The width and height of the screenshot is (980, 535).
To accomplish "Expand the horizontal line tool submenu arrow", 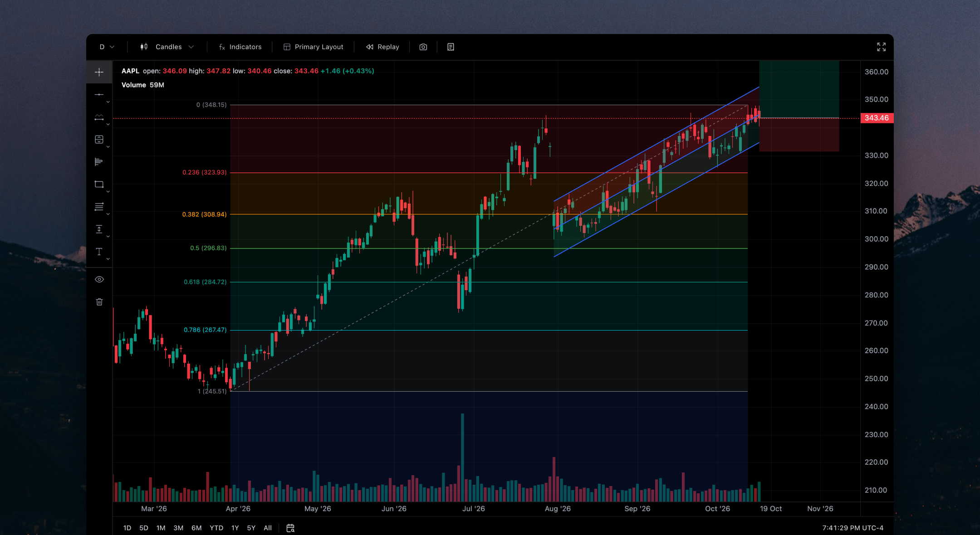I will (x=108, y=102).
